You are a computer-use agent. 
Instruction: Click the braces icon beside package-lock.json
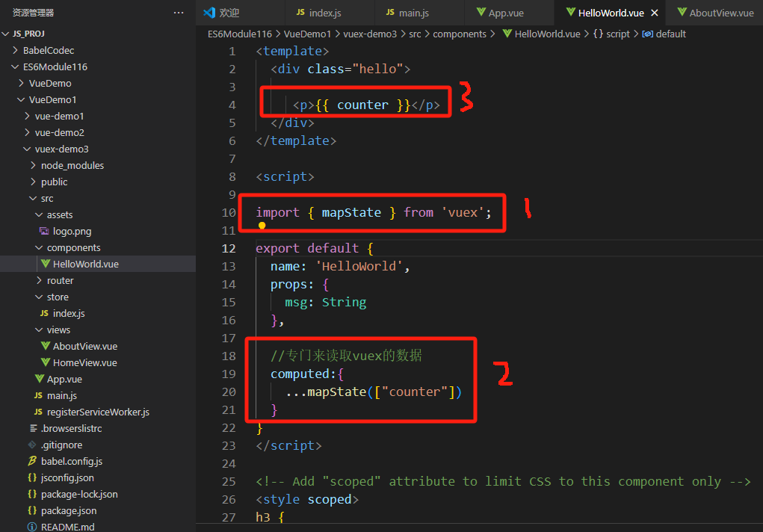pyautogui.click(x=32, y=494)
